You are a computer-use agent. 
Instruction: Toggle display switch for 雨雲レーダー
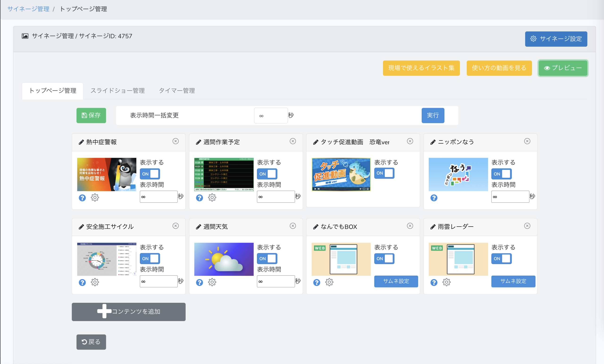point(501,259)
